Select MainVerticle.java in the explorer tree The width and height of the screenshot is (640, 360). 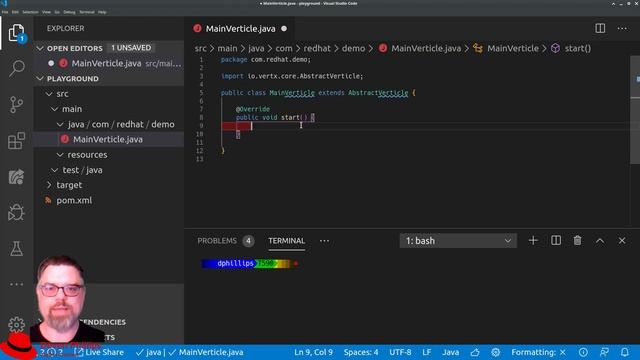tap(108, 140)
